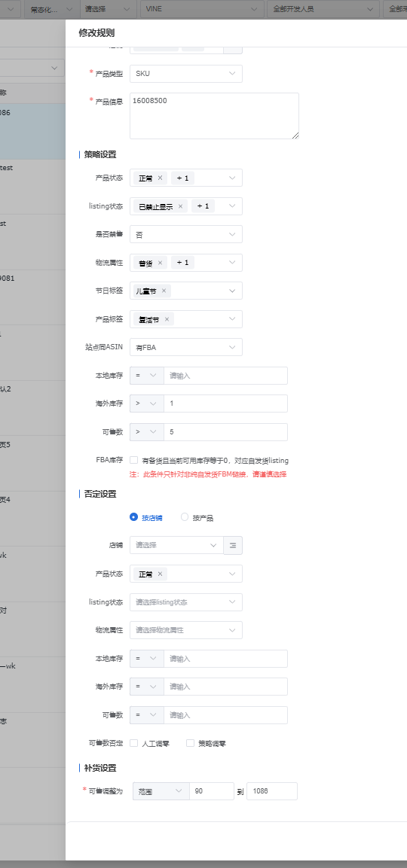This screenshot has width=407, height=868.
Task: Open the 站点同ASIN 有FBA dropdown
Action: click(185, 347)
